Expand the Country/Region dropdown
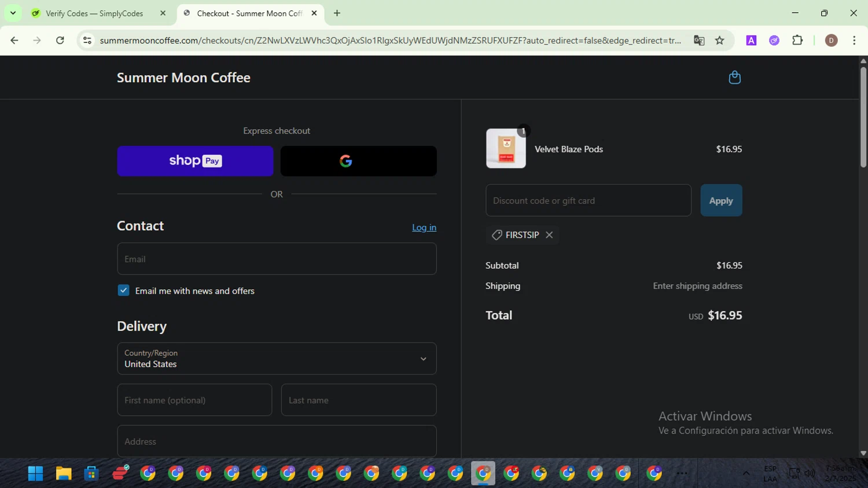 (x=277, y=358)
